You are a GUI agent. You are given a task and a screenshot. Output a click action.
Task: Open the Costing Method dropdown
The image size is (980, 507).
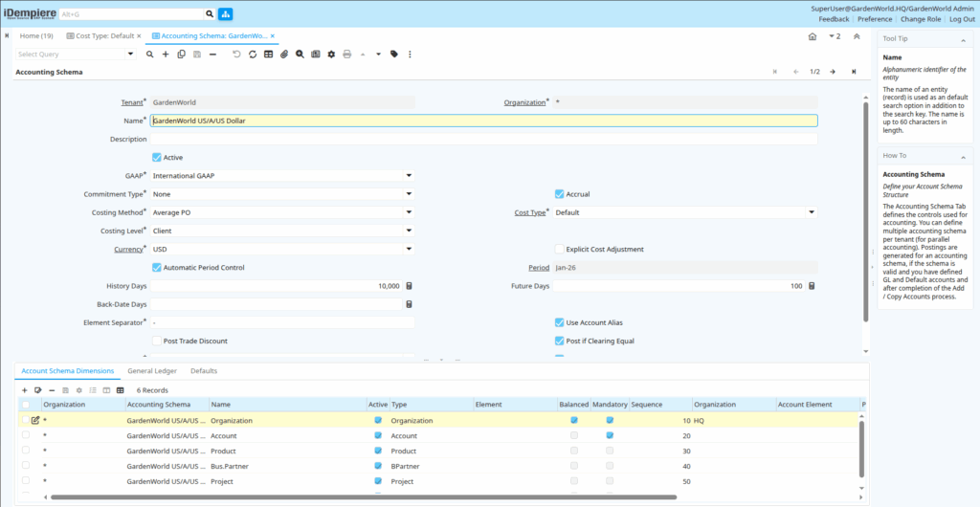coord(409,212)
